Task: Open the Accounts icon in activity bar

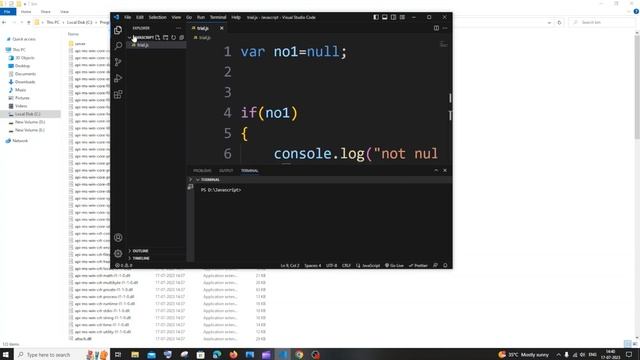Action: point(118,238)
